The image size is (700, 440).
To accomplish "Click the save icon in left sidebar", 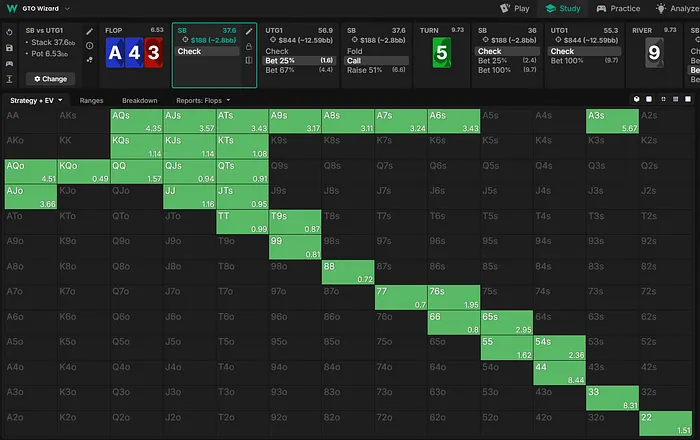I will pos(9,48).
